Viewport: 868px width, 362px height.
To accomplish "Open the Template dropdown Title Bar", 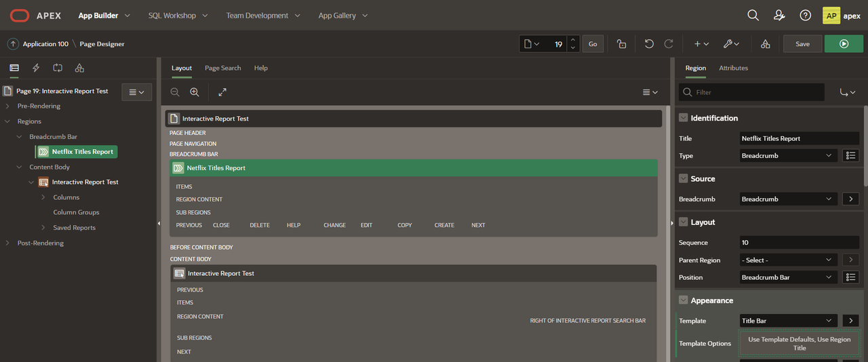I will 789,321.
